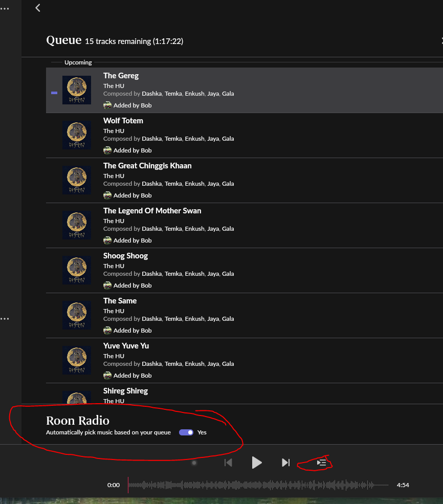
Task: Open composer Gala under Shoog Shoog
Action: pyautogui.click(x=228, y=274)
